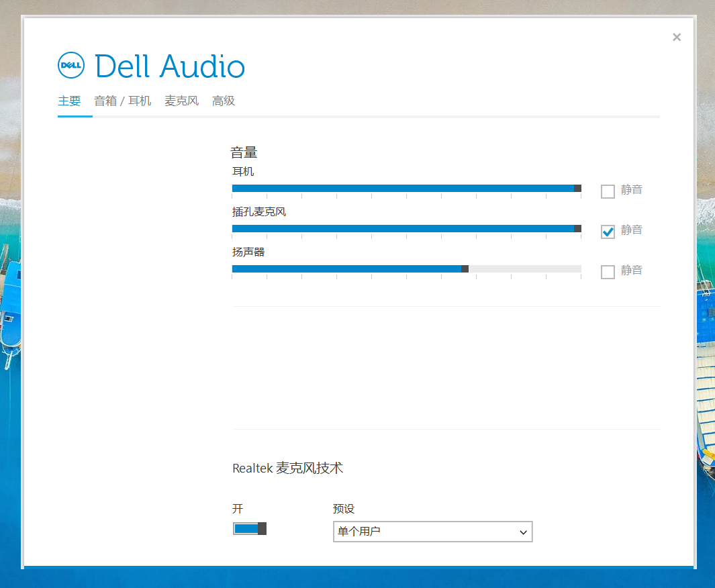This screenshot has height=588, width=715.
Task: Click the Dell logo icon
Action: 70,65
